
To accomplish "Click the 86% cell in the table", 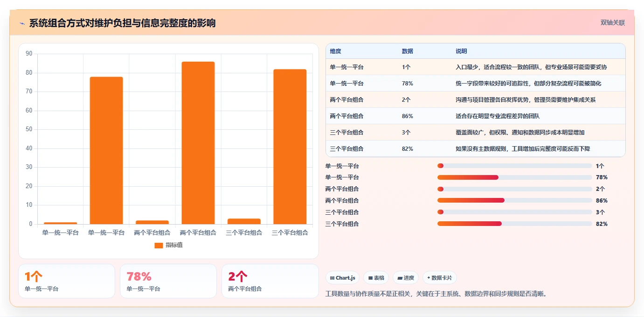I will click(407, 116).
